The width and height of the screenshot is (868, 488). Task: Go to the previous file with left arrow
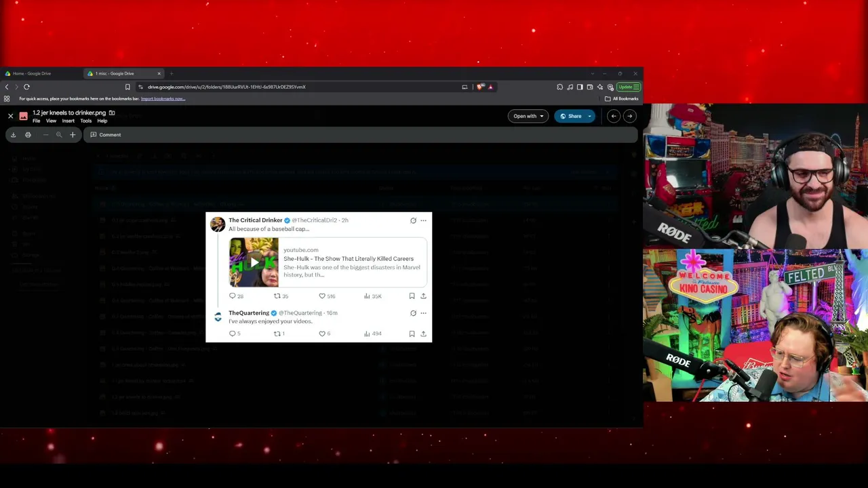(614, 116)
